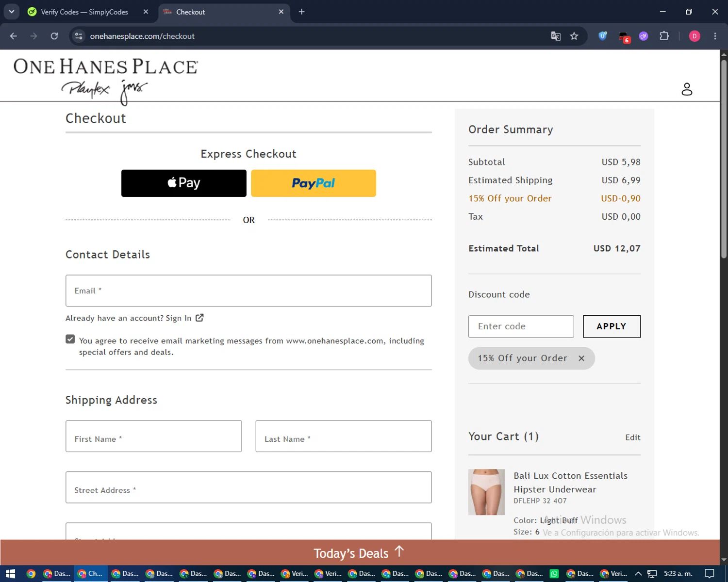Switch to the Verify Codes — SimplyCodes tab
Screen dimensions: 728x582
[84, 12]
